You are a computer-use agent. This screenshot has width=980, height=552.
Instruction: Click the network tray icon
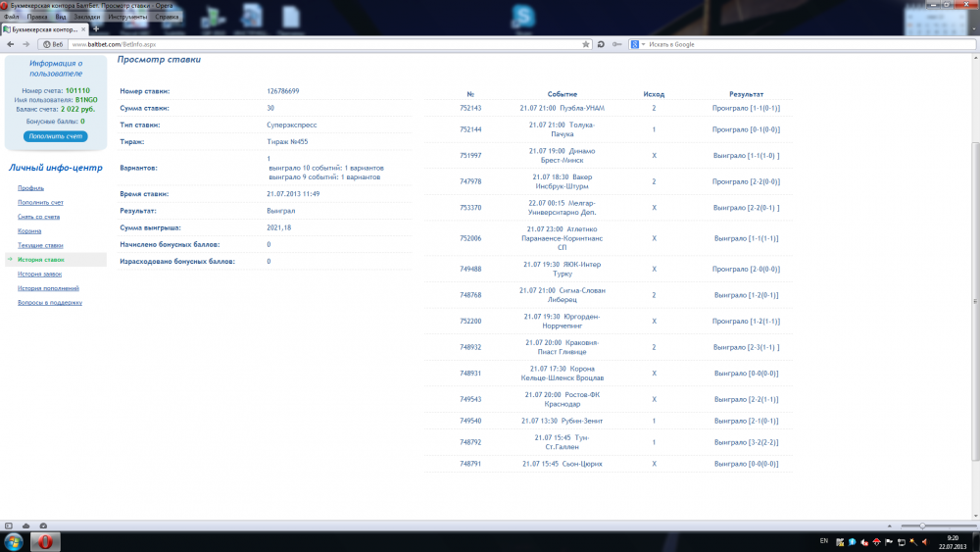point(902,542)
